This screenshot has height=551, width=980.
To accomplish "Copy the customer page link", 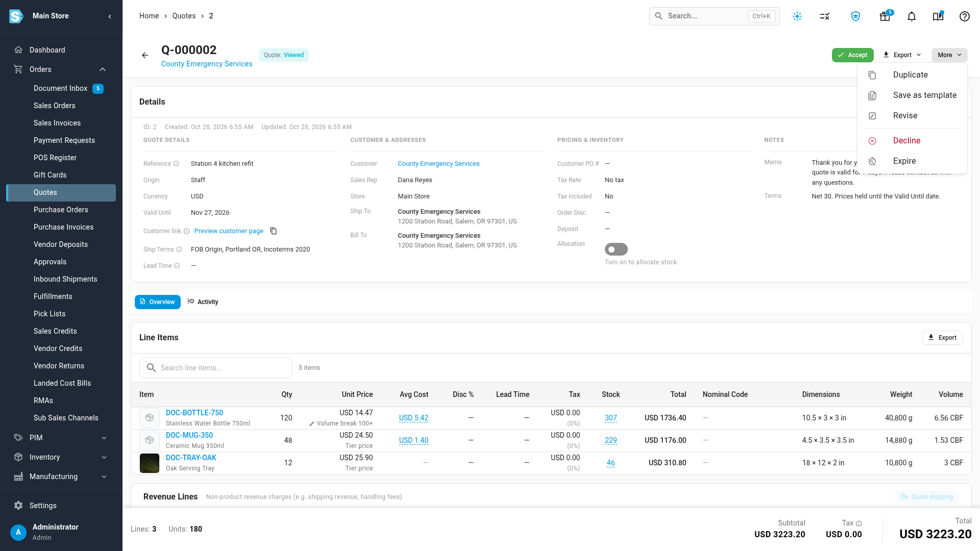I will tap(274, 231).
